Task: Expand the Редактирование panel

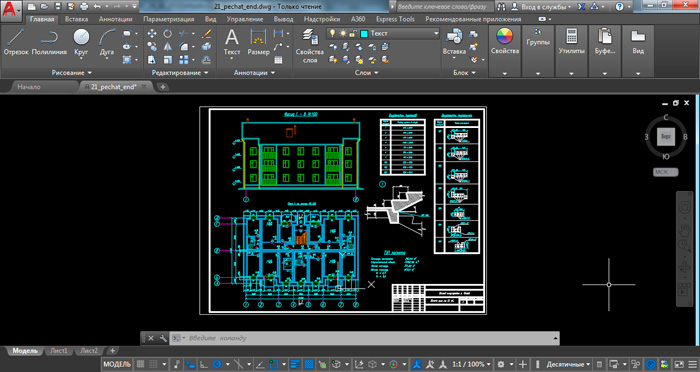Action: 180,73
